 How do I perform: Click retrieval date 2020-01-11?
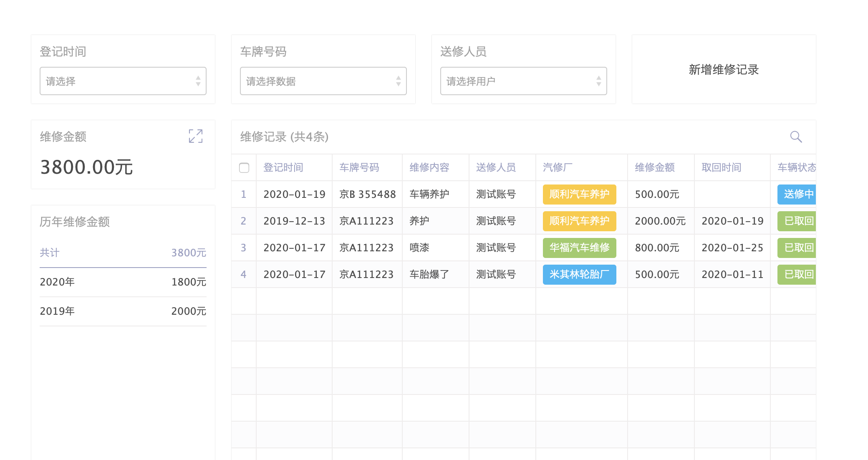point(732,274)
